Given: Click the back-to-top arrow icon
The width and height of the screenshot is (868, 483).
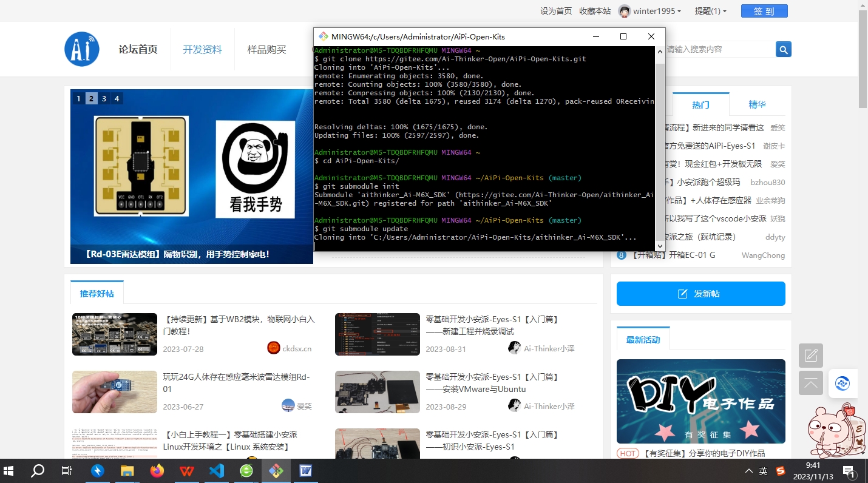Looking at the screenshot, I should [x=811, y=383].
